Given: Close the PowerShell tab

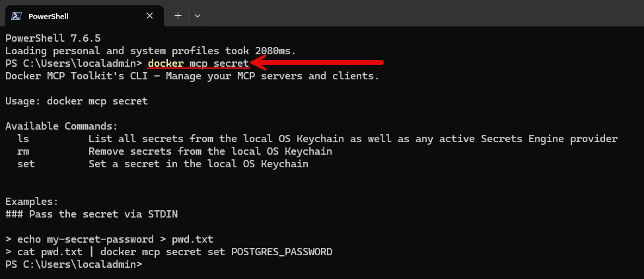Looking at the screenshot, I should pyautogui.click(x=149, y=16).
